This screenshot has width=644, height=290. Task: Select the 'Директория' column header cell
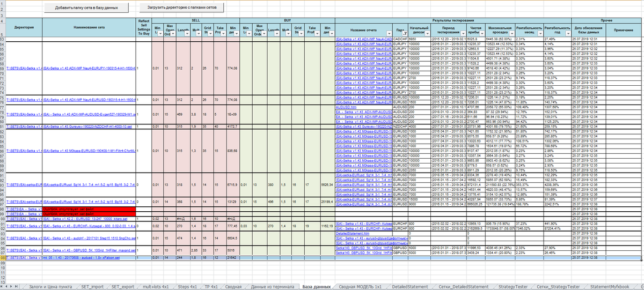pyautogui.click(x=24, y=27)
